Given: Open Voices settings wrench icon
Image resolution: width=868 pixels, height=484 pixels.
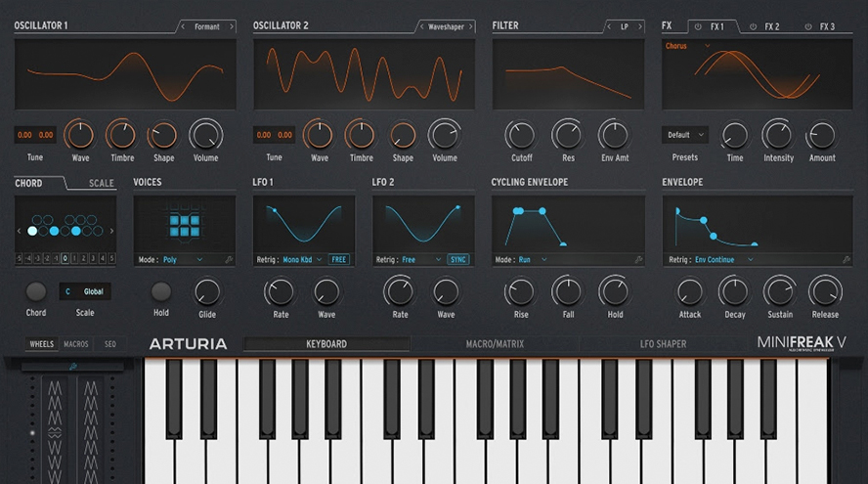Looking at the screenshot, I should click(229, 259).
